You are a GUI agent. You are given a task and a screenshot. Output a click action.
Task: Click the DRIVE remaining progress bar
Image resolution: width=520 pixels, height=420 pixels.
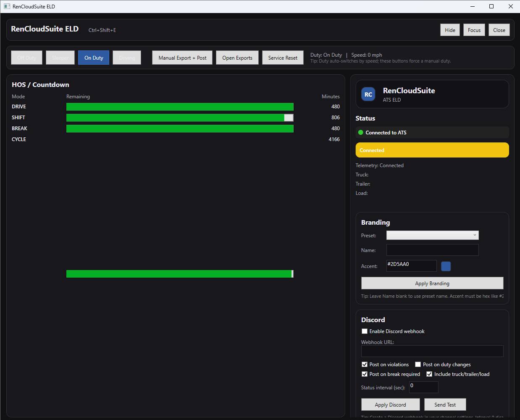coord(180,107)
